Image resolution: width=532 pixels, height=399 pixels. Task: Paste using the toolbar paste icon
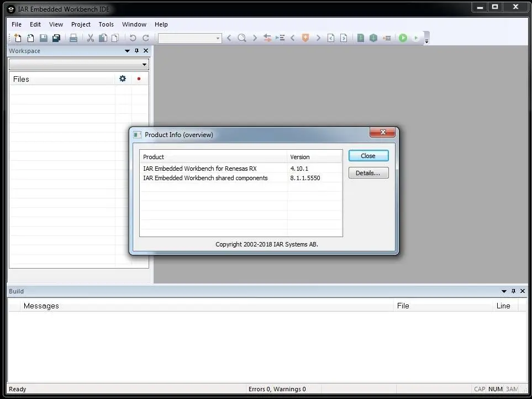point(115,38)
